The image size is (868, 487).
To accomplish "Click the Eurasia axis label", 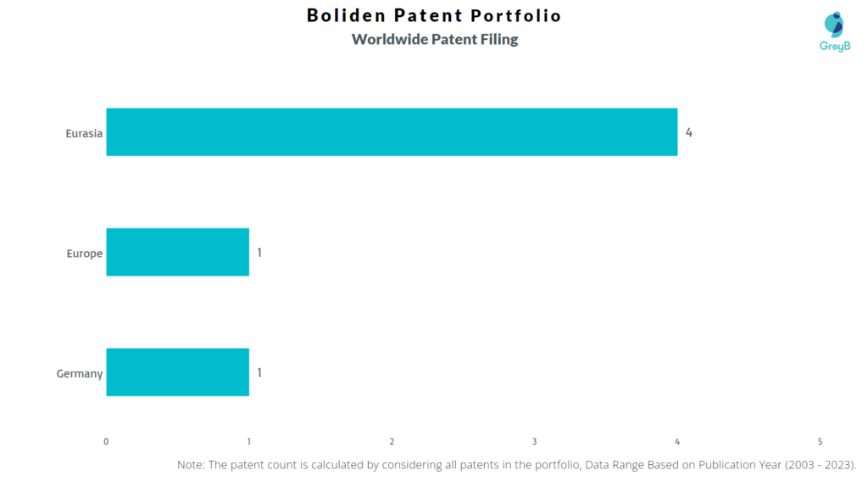I will click(x=84, y=133).
